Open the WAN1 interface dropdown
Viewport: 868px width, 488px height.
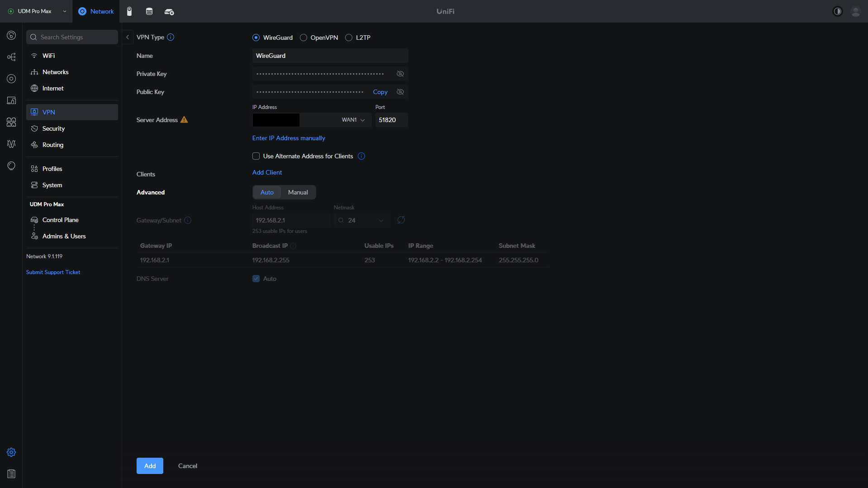click(353, 120)
